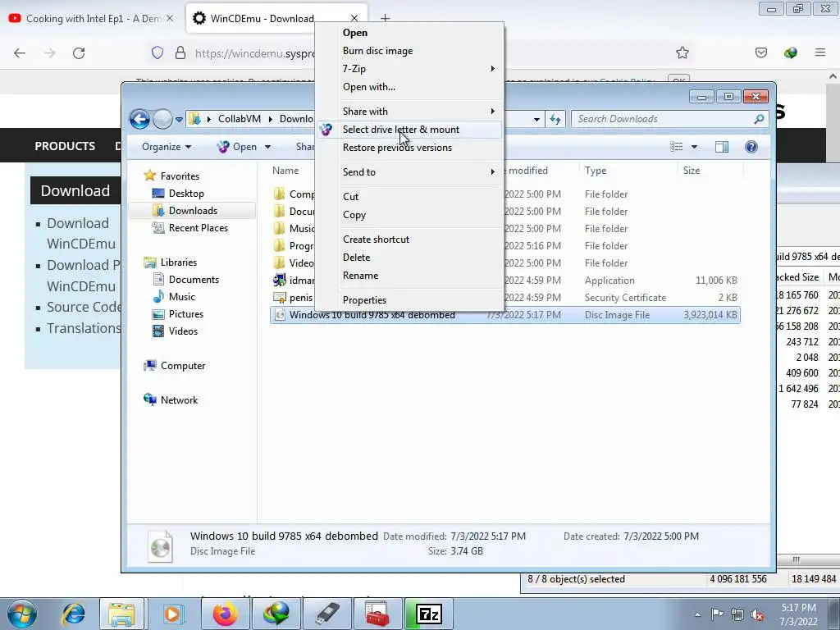Expand the address bar history dropdown
The height and width of the screenshot is (630, 840).
[536, 119]
